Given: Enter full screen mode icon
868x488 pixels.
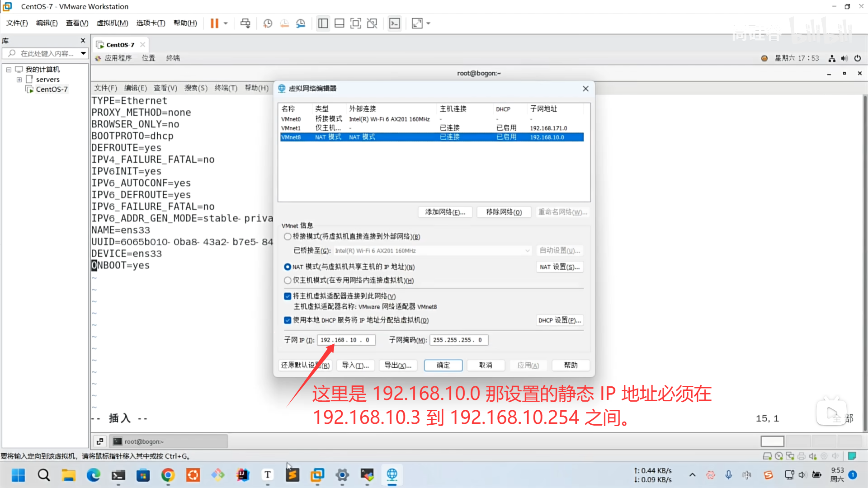Looking at the screenshot, I should (356, 23).
